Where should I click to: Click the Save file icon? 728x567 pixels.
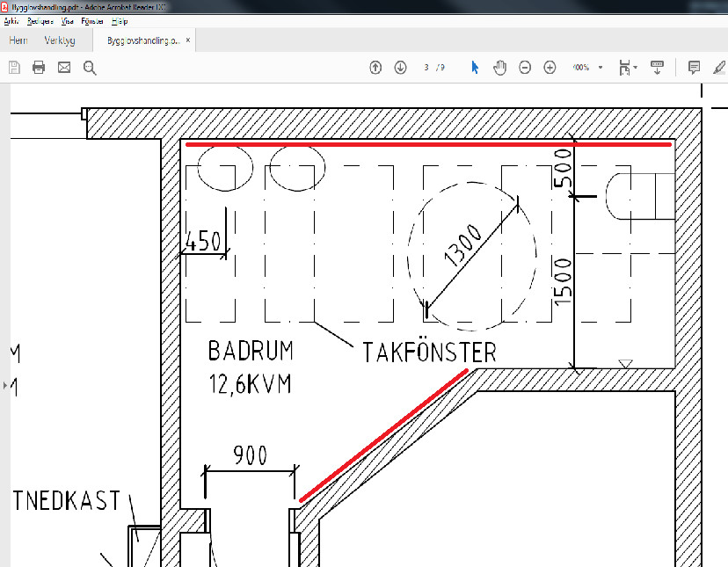(x=13, y=68)
